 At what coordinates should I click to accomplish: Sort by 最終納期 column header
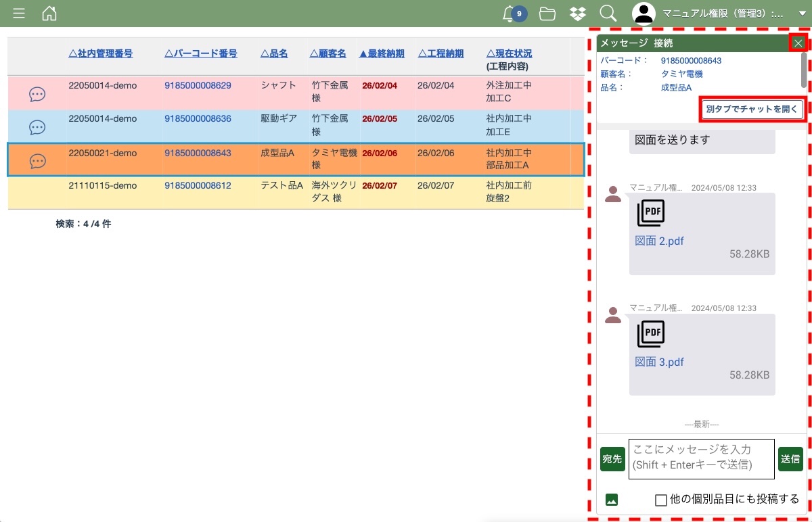pyautogui.click(x=382, y=53)
